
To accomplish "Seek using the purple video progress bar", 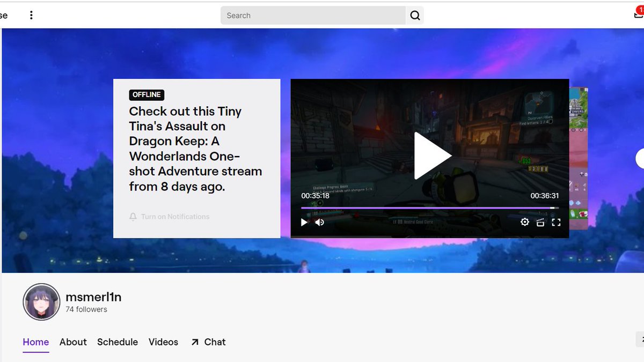I will click(x=429, y=208).
